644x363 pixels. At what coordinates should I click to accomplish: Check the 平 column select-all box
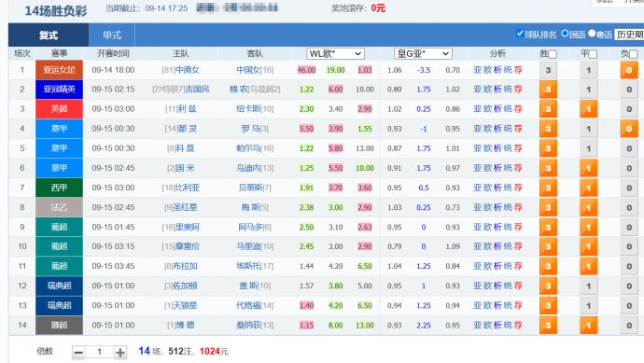[x=593, y=54]
